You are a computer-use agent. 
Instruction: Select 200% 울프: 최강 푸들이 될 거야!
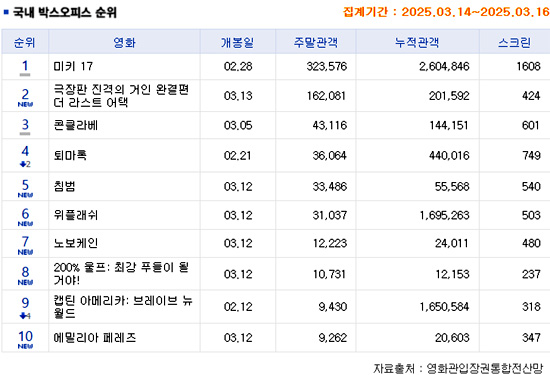[121, 274]
